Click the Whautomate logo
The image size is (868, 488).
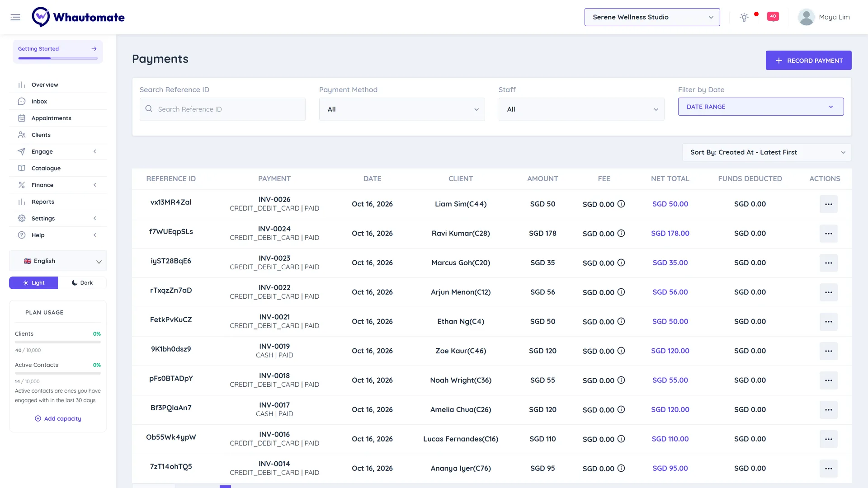tap(78, 17)
